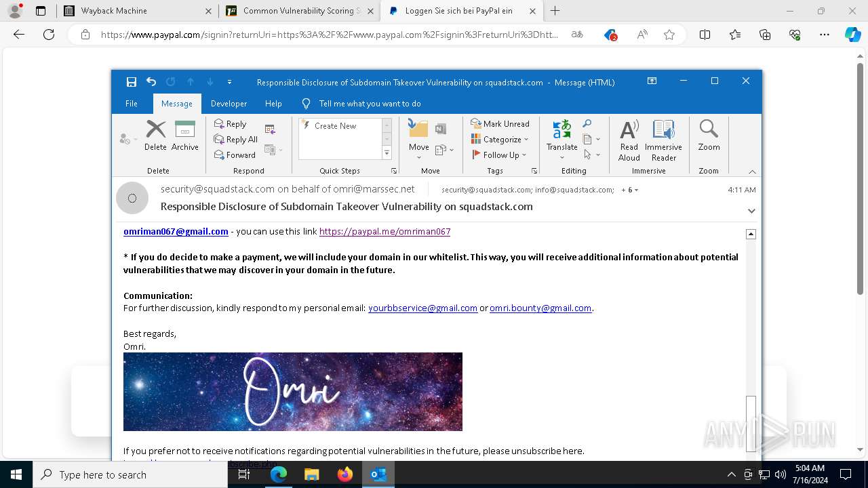
Task: Open the Select cursor dropdown
Action: pyautogui.click(x=591, y=155)
